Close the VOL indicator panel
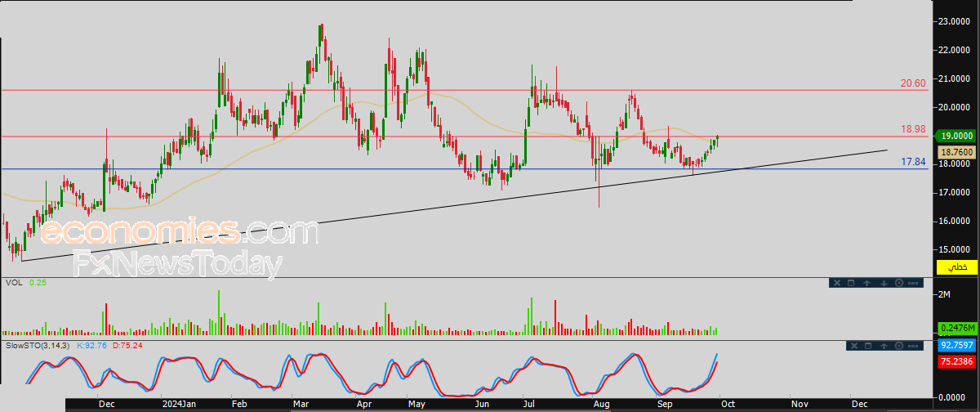Screen dimensions: 980x412 (837, 283)
